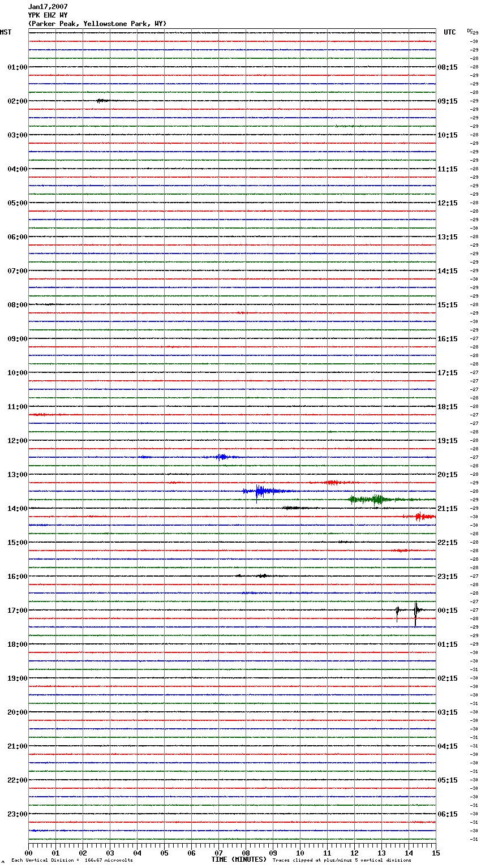Click the 11:00 MST time label
This screenshot has height=868, width=481.
pyautogui.click(x=18, y=407)
